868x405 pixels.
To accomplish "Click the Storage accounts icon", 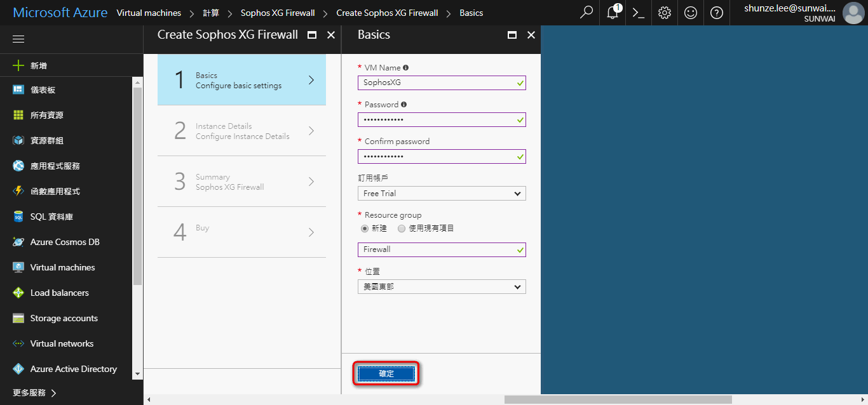I will point(18,318).
